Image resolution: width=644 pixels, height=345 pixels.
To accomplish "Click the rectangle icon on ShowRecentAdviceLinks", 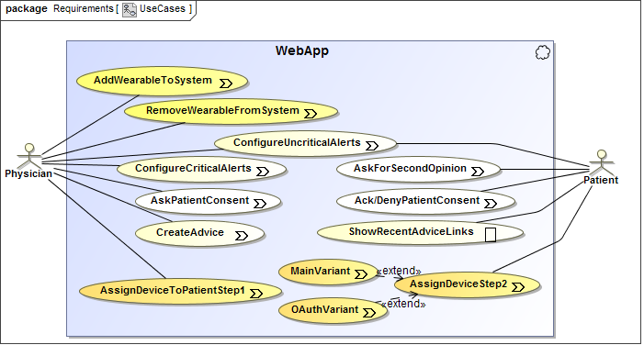I will [x=491, y=235].
